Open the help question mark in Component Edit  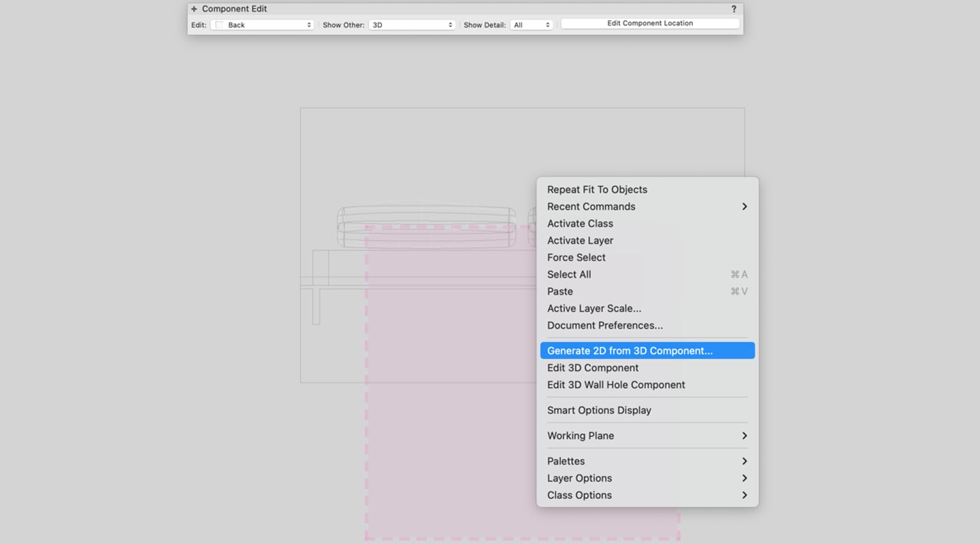pos(734,9)
